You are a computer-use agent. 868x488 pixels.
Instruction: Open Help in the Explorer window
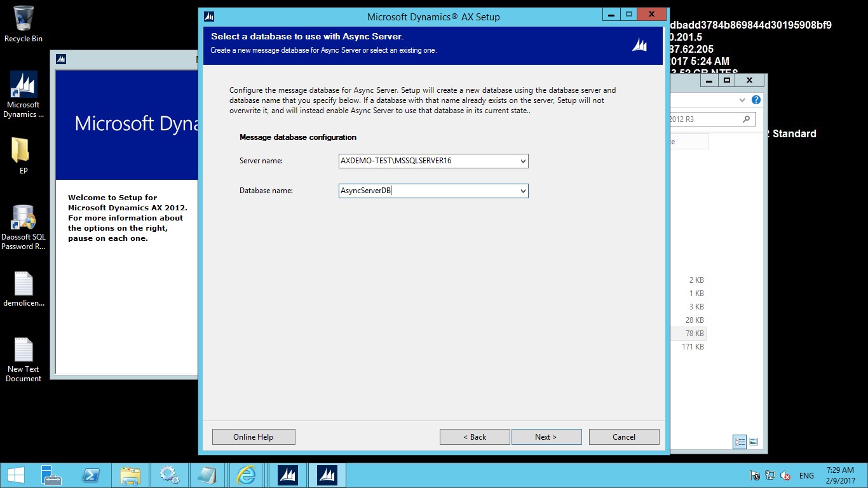point(756,100)
